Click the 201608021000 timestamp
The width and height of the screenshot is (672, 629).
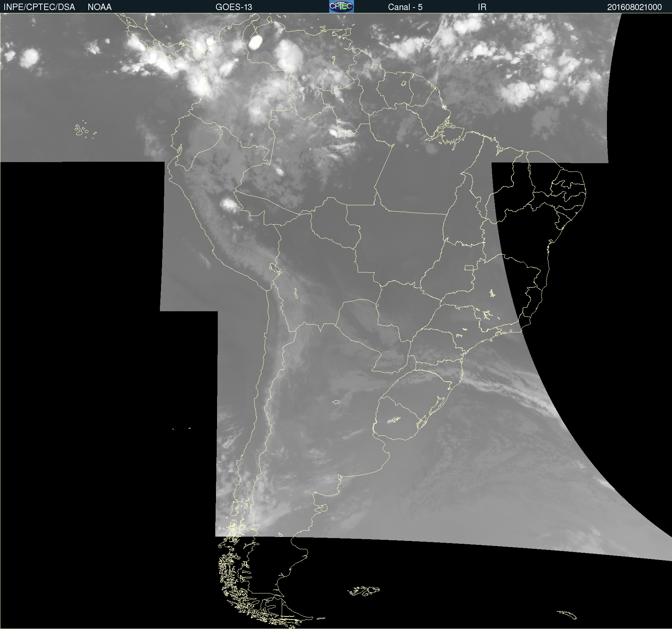(x=634, y=7)
